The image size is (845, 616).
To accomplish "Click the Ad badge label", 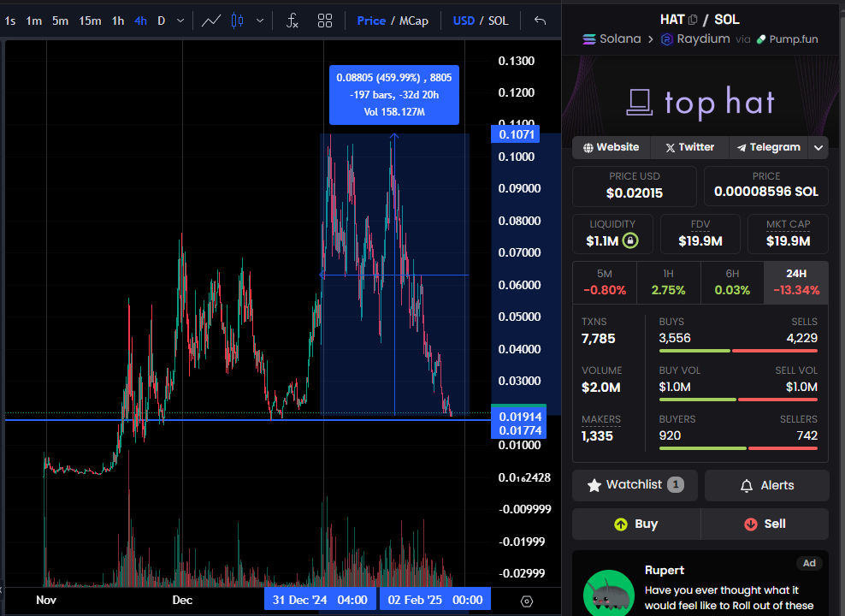I will coord(809,563).
